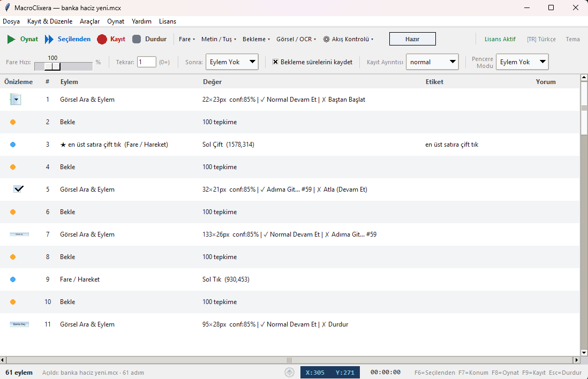Image resolution: width=588 pixels, height=379 pixels.
Task: Stop playback using the Durdur icon
Action: tap(137, 39)
